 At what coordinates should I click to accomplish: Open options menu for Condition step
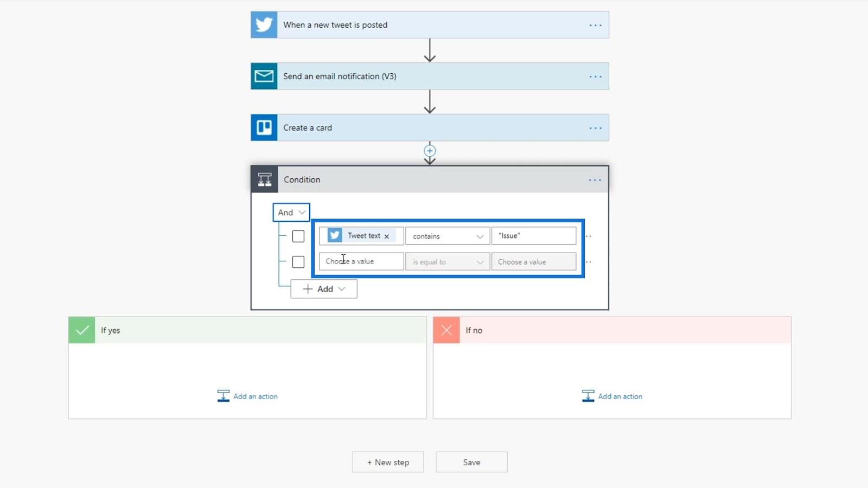coord(595,180)
